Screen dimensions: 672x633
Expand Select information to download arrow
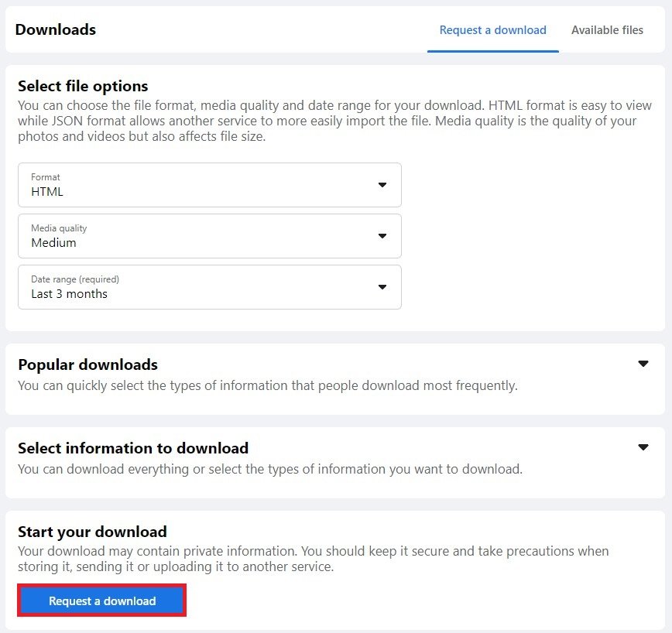643,447
